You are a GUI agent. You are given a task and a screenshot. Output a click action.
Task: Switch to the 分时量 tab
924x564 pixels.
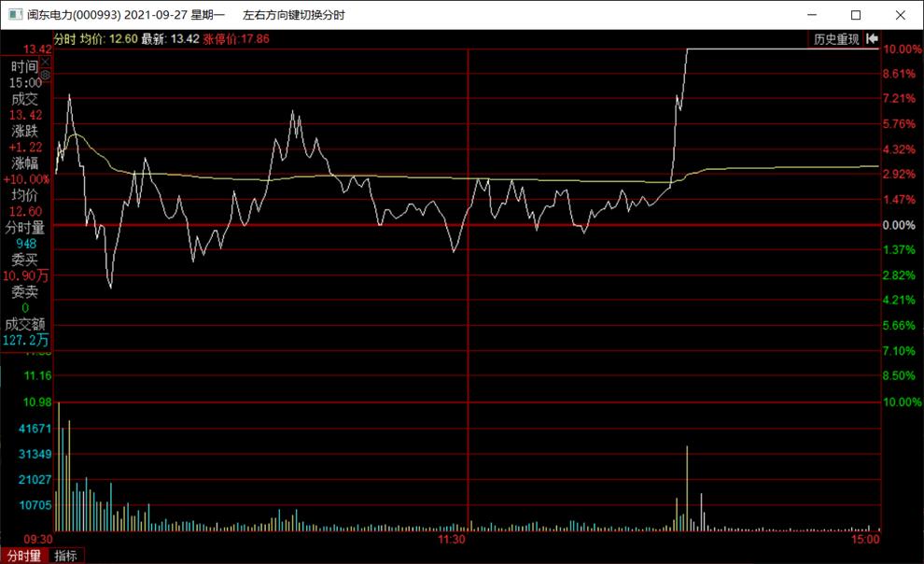[24, 556]
